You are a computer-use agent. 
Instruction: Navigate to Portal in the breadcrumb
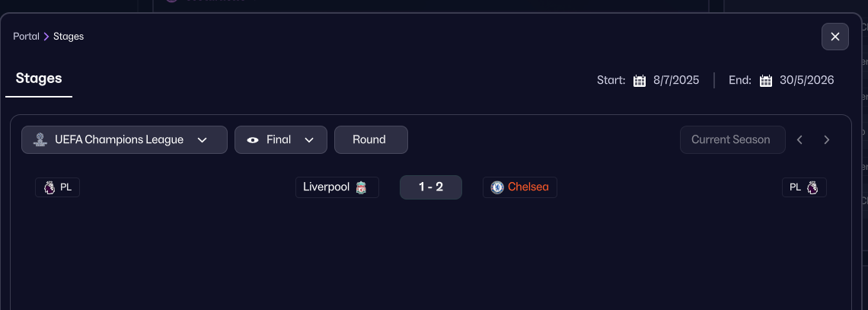coord(26,37)
